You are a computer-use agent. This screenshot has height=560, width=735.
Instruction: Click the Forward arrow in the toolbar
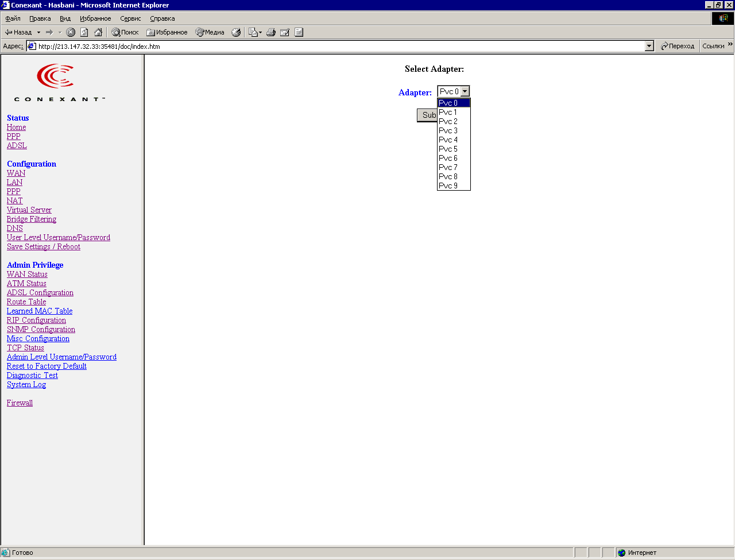coord(49,32)
